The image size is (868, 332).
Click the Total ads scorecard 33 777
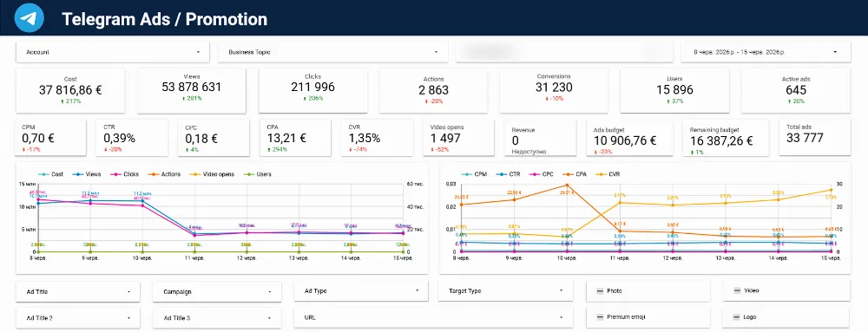click(x=815, y=138)
